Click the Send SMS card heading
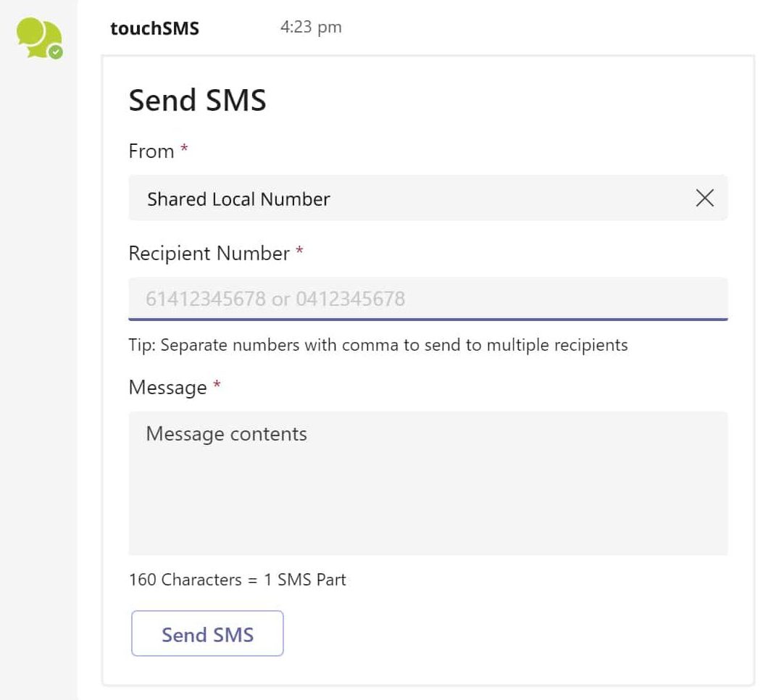 (197, 101)
